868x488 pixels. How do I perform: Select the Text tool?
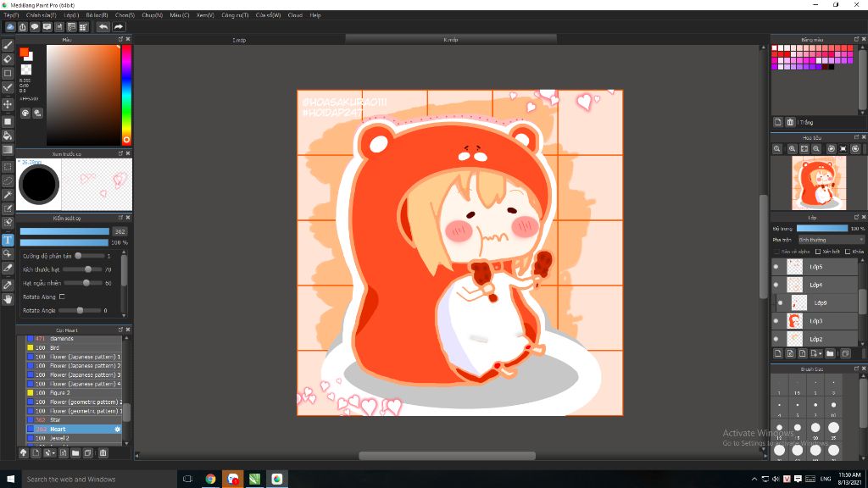(x=8, y=240)
